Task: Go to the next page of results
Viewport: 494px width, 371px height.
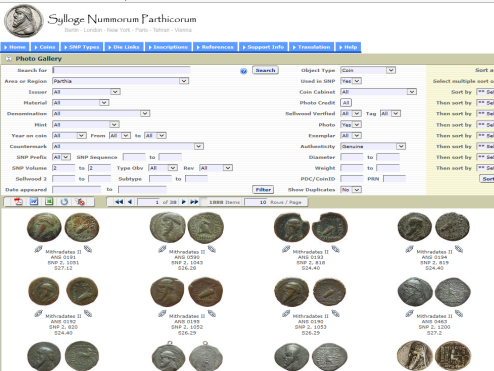Action: pos(183,202)
